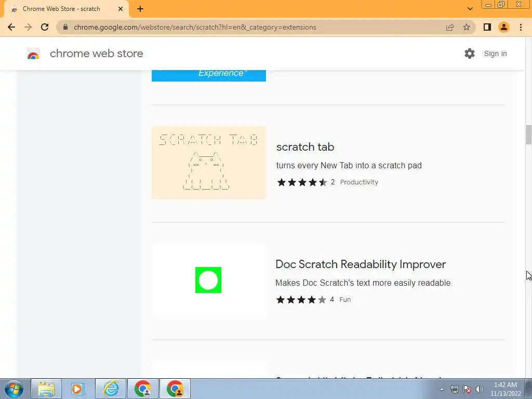This screenshot has width=532, height=399.
Task: Open the web store settings gear
Action: coord(470,54)
